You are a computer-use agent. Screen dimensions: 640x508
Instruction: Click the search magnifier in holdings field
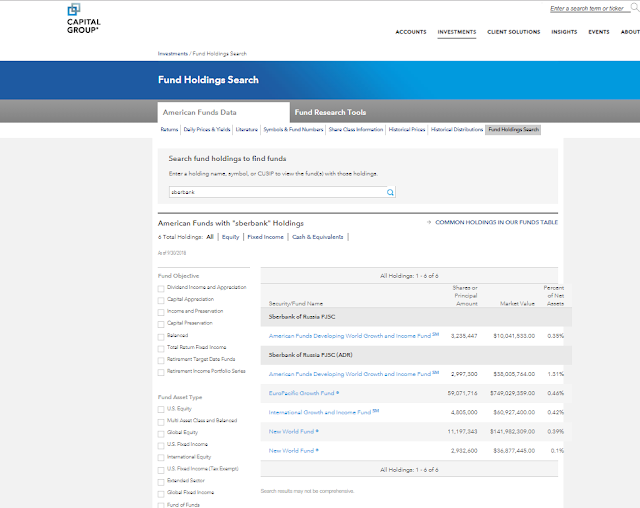point(390,192)
